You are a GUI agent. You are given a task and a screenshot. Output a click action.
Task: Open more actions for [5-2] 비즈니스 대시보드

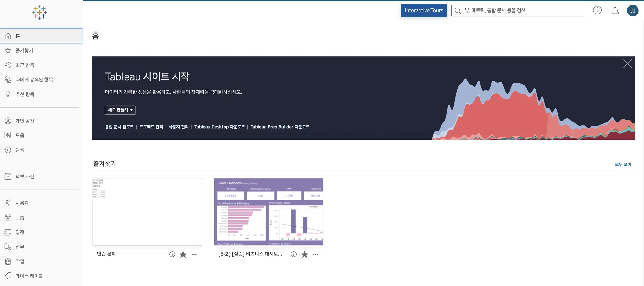[315, 254]
